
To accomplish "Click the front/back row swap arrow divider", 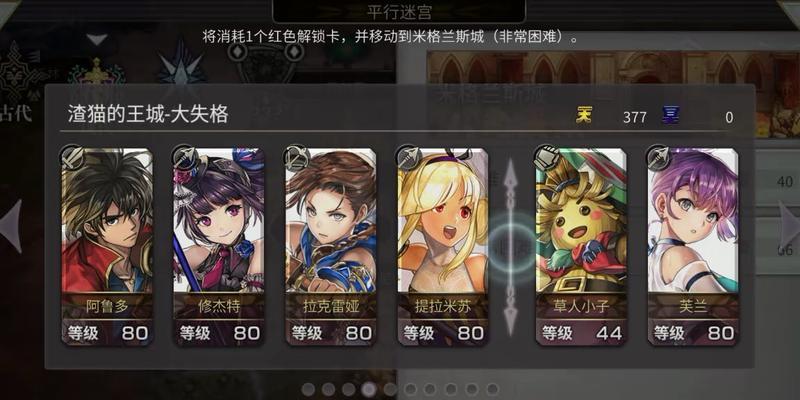I will pyautogui.click(x=512, y=247).
